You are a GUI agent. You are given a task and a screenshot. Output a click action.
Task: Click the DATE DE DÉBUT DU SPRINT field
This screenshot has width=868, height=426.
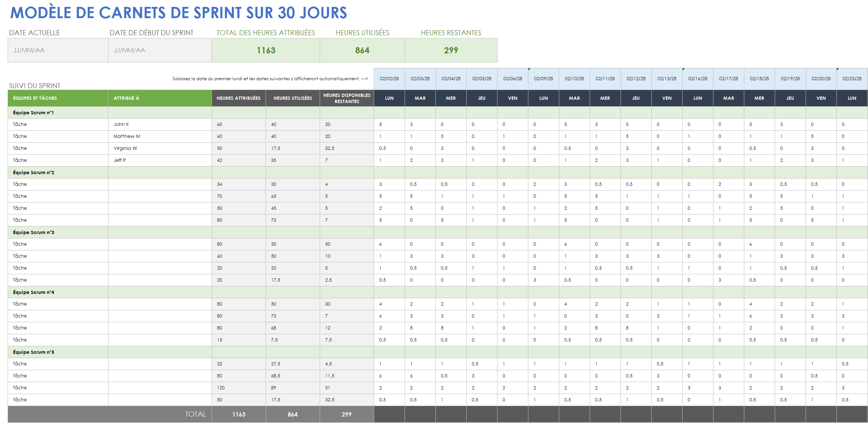pos(160,50)
